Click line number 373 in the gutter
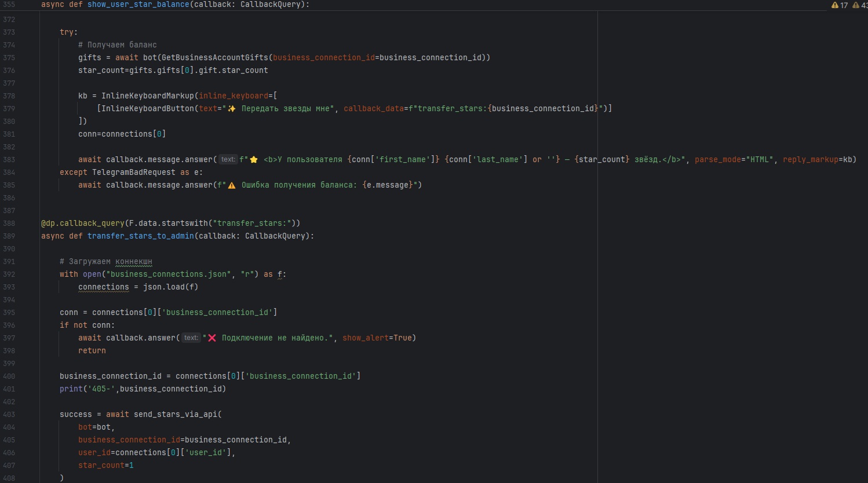Viewport: 868px width, 483px height. coord(9,32)
